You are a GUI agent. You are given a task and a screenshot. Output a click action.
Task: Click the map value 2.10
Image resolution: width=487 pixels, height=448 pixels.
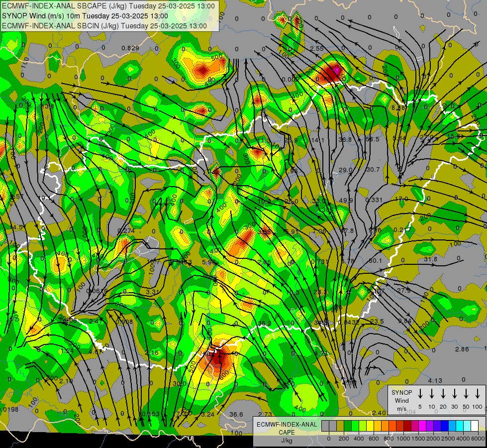66,381
